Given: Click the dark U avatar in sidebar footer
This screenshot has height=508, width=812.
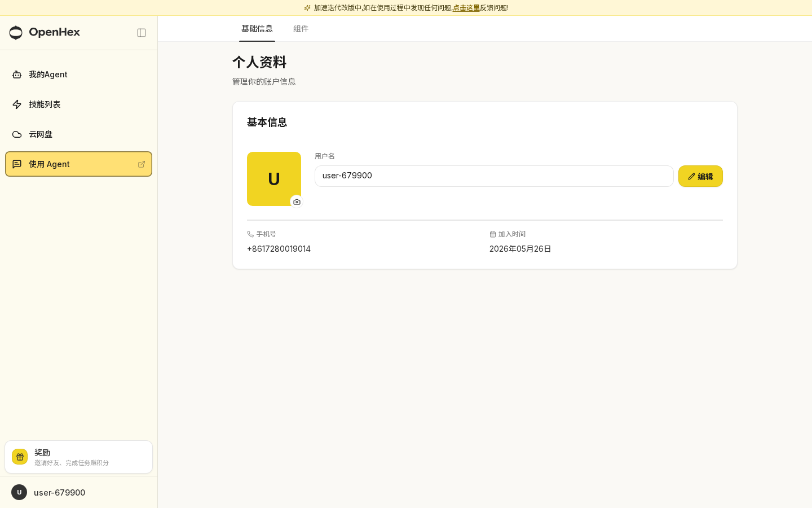Looking at the screenshot, I should tap(19, 492).
